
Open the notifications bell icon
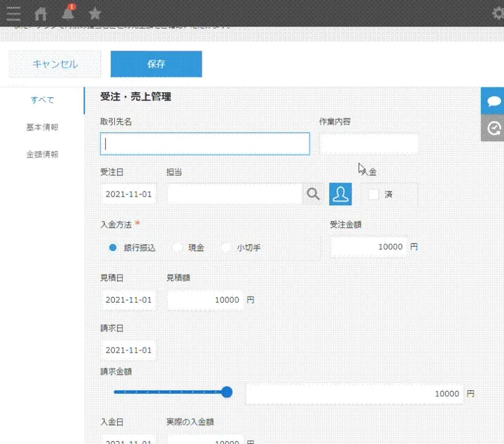(x=68, y=13)
